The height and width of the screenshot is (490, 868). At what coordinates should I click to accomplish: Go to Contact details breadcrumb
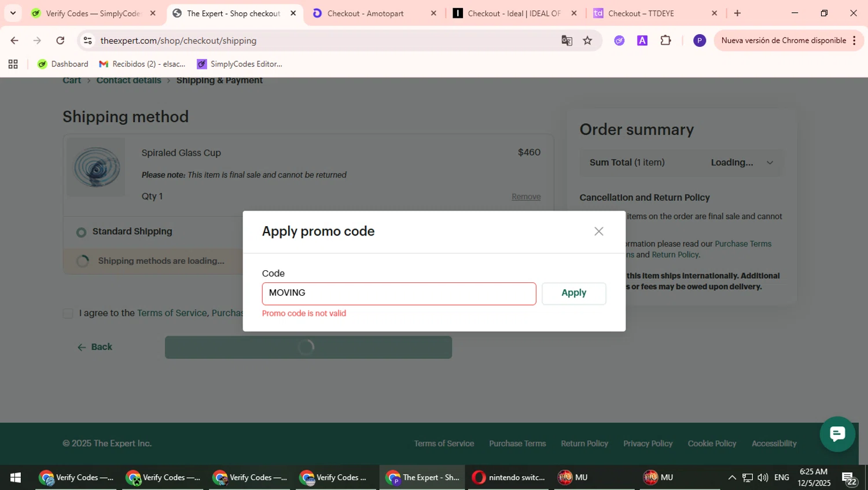point(128,80)
